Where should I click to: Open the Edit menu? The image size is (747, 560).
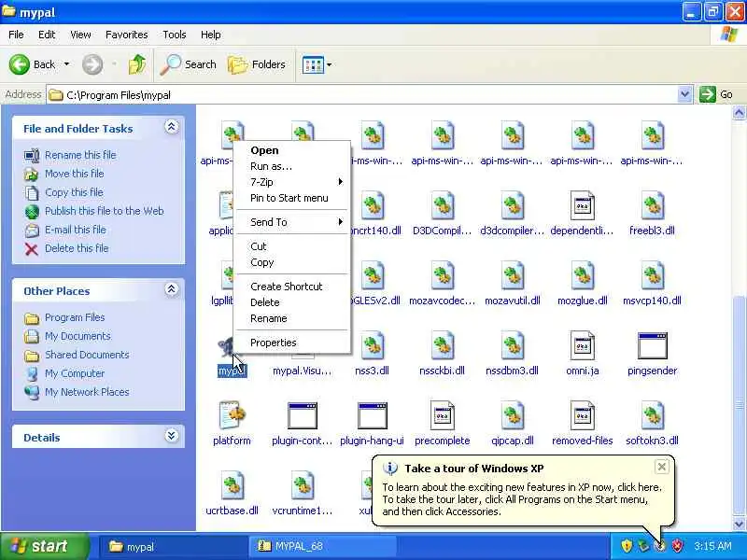pyautogui.click(x=47, y=35)
